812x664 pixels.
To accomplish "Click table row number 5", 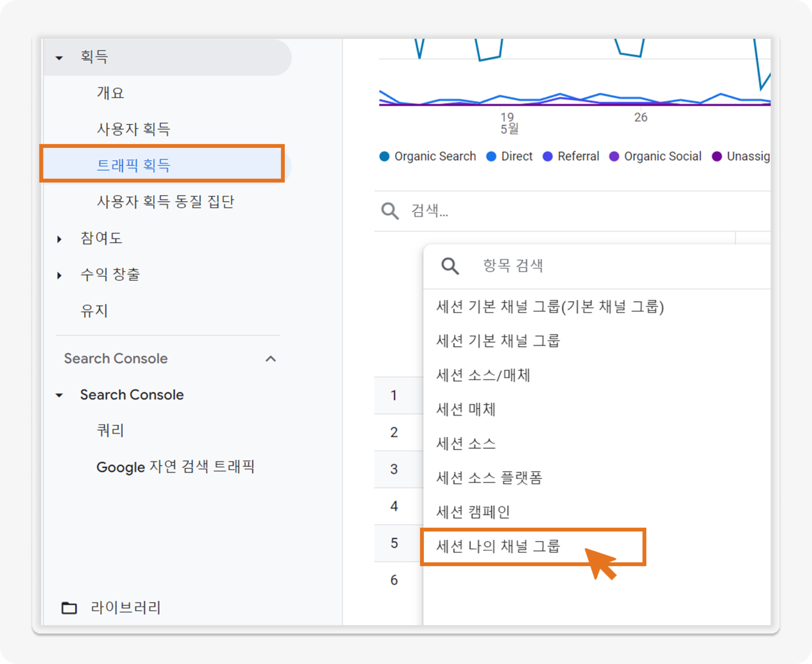I will coord(394,543).
